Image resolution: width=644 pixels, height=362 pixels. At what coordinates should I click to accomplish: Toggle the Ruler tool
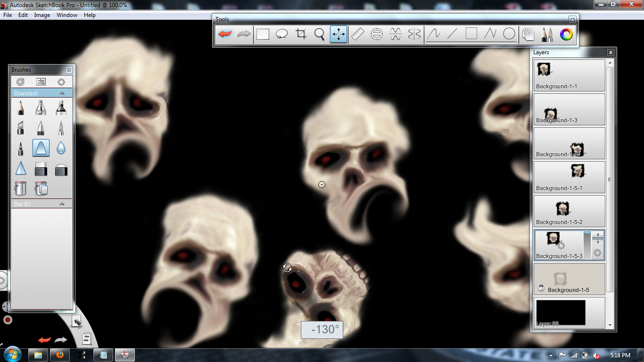click(x=358, y=34)
